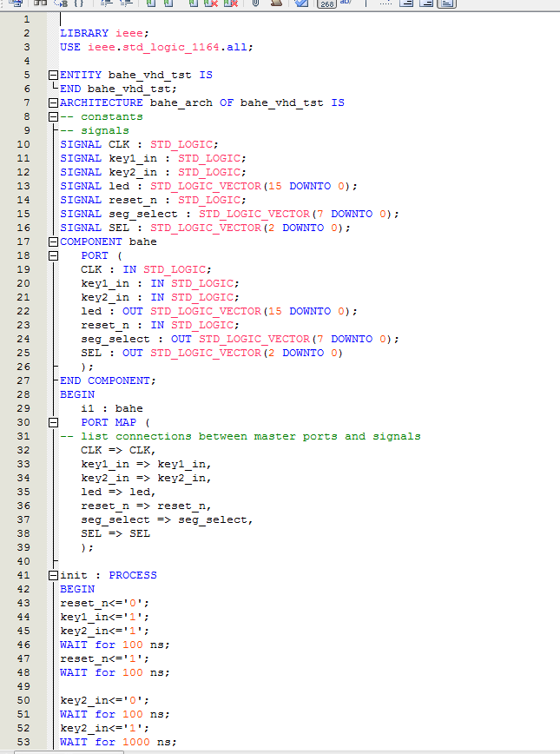The image size is (560, 754).
Task: Click the 'list connections between master ports' comment
Action: pyautogui.click(x=240, y=437)
